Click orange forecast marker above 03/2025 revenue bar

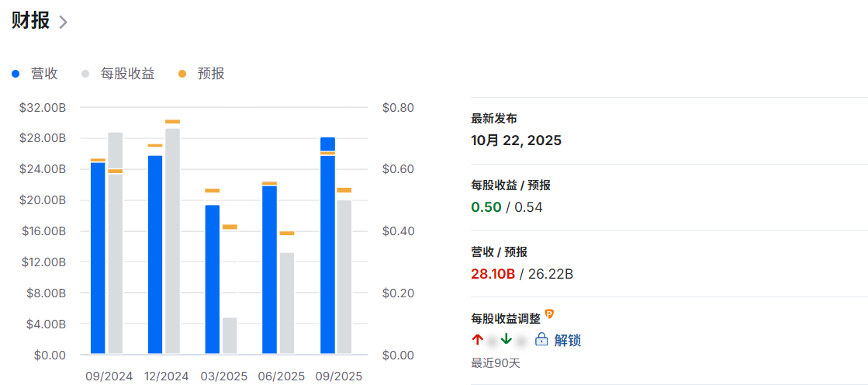[x=212, y=190]
